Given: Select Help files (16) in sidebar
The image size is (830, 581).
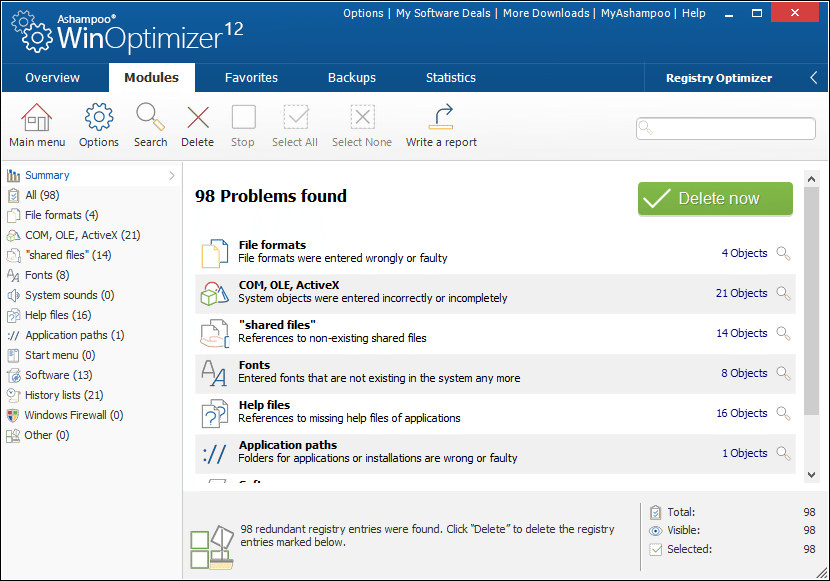Looking at the screenshot, I should tap(58, 315).
